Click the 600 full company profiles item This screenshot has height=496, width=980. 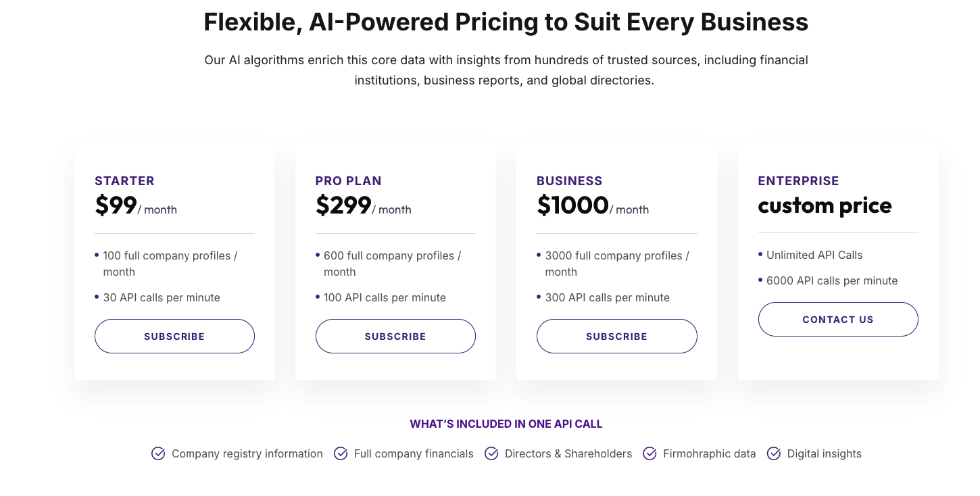pyautogui.click(x=392, y=264)
